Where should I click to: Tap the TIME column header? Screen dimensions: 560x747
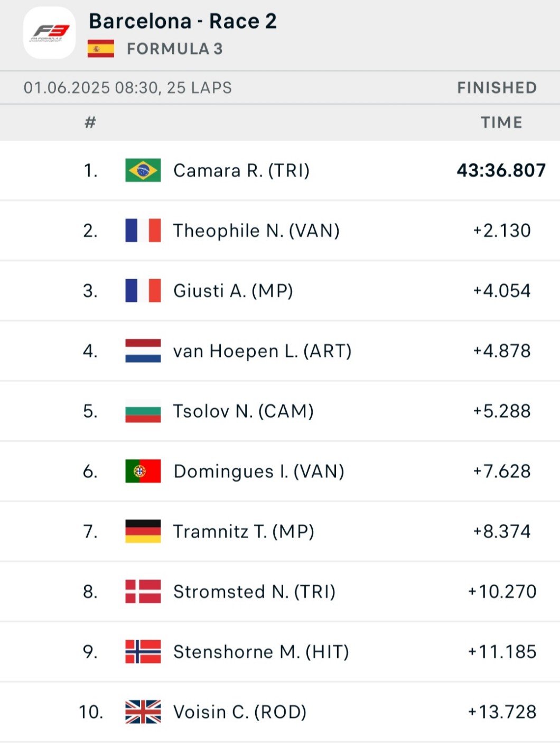[x=501, y=123]
